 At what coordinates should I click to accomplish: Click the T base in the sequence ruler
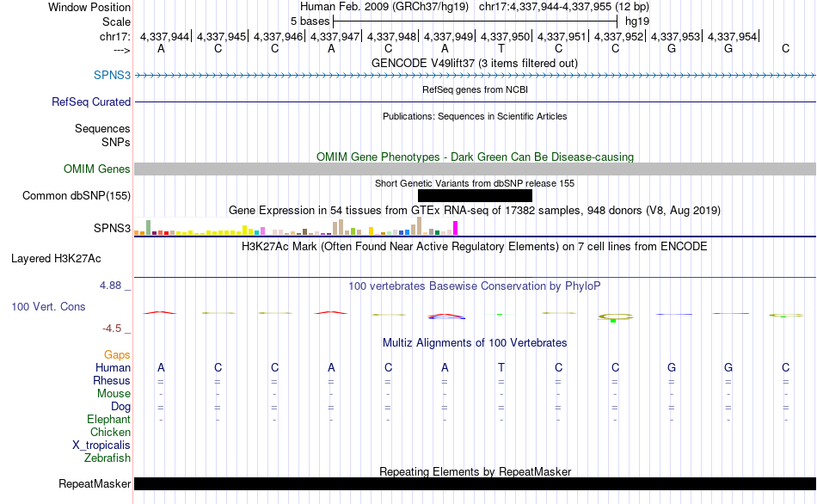coord(501,48)
